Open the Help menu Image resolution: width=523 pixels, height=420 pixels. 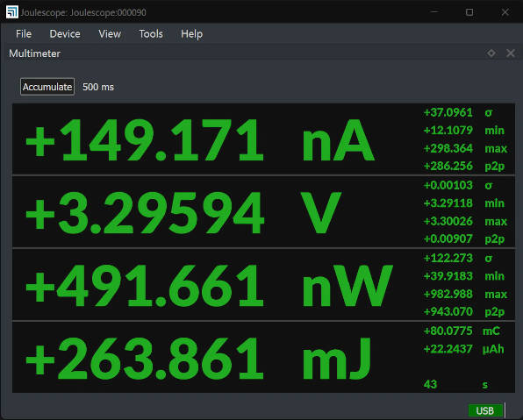192,33
